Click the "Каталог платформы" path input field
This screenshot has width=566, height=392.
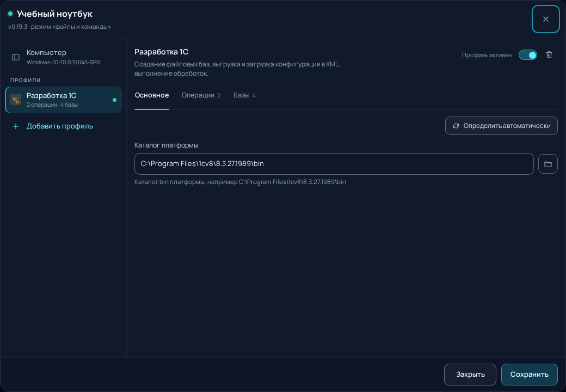tap(334, 164)
